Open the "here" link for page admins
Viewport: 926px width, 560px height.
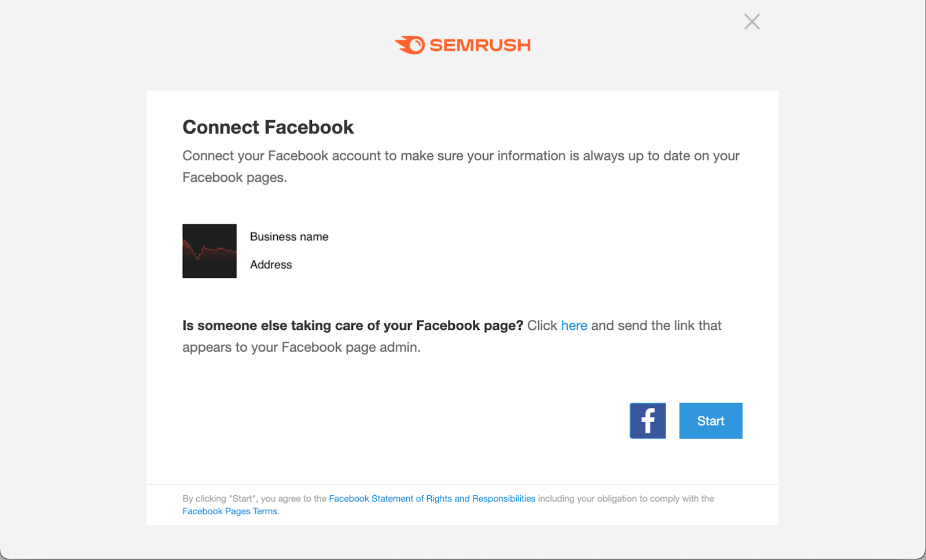(574, 325)
